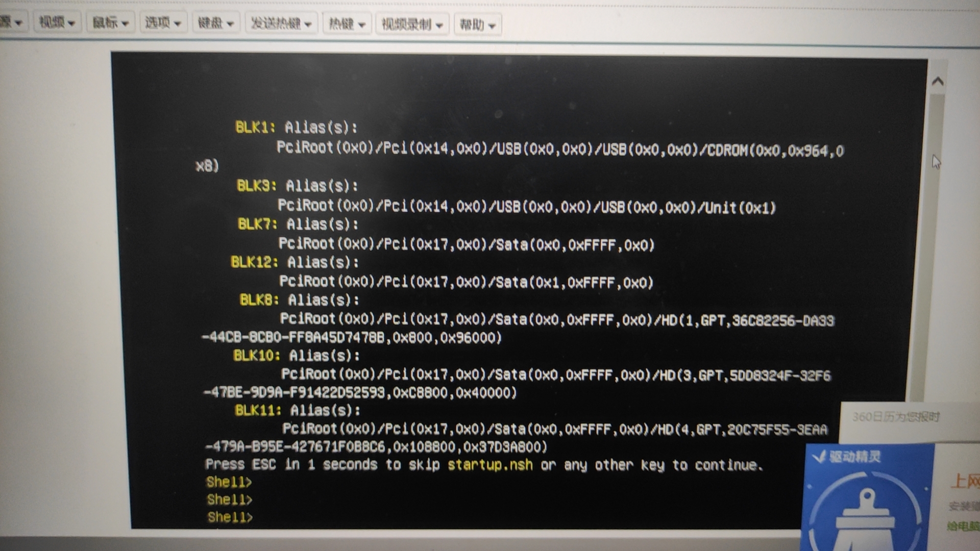Open the 鼠标 dropdown menu
Viewport: 980px width, 551px height.
coord(110,22)
